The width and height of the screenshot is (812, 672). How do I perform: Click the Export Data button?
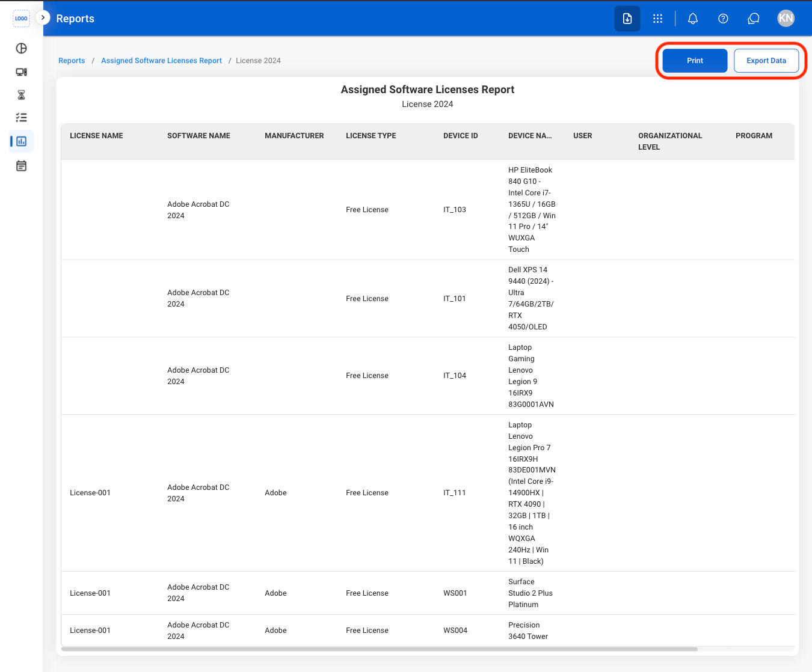click(766, 61)
